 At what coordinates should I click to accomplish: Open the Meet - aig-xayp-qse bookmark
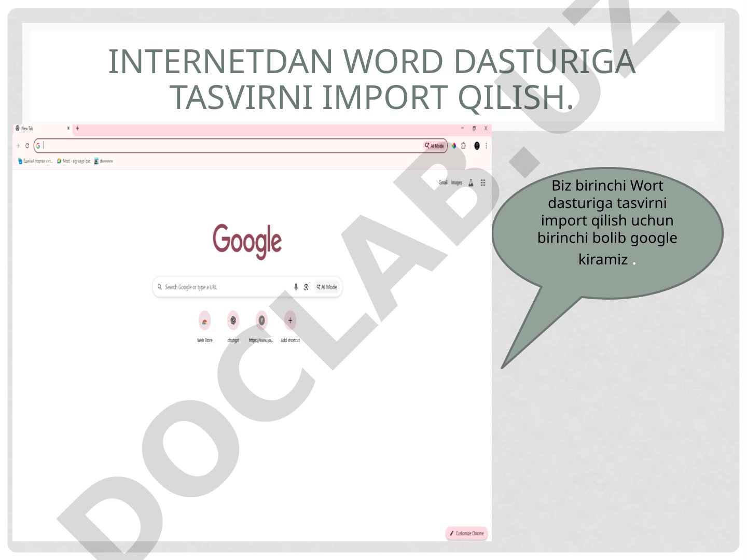(x=74, y=161)
